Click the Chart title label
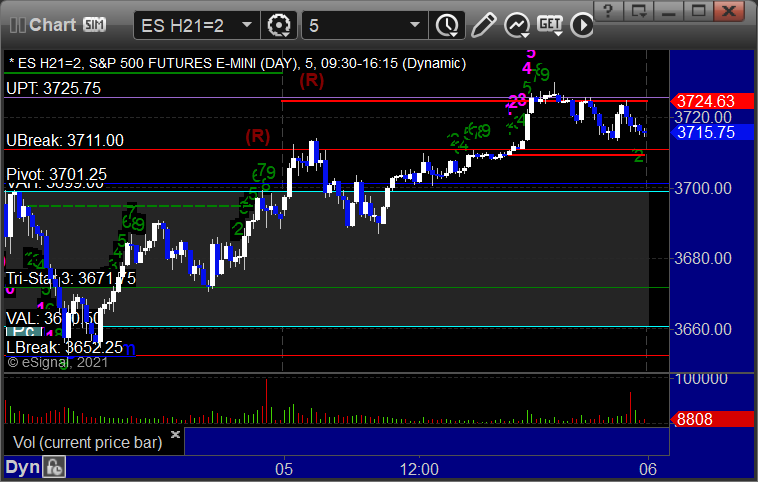758x482 pixels. [52, 25]
